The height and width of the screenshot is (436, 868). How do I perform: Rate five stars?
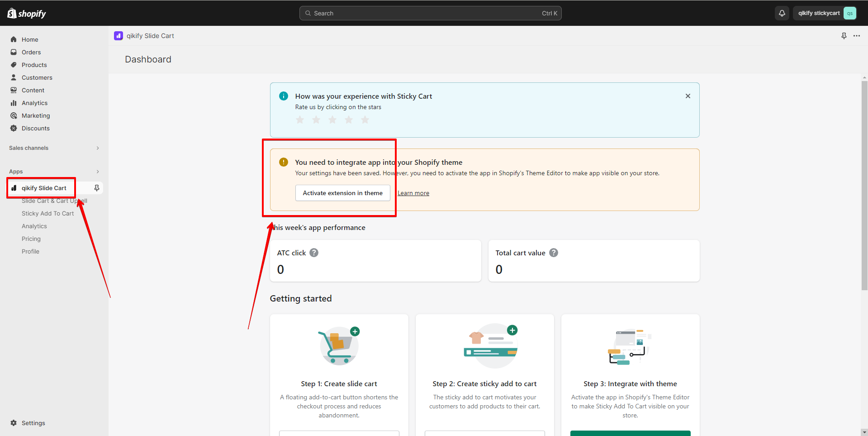tap(365, 120)
